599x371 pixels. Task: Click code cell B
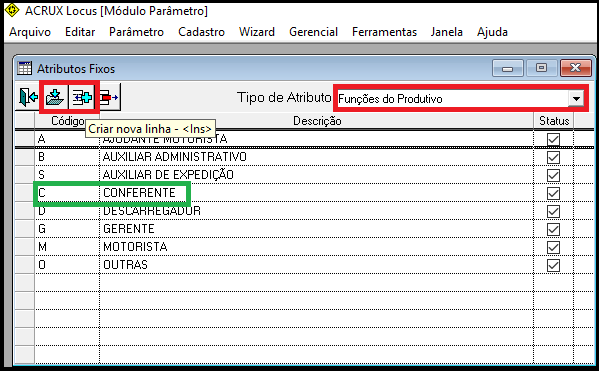click(67, 157)
